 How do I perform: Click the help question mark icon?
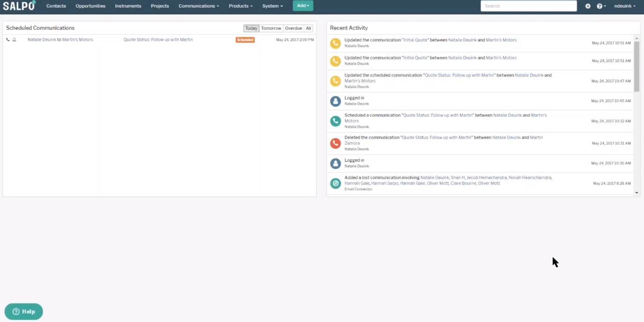point(600,6)
